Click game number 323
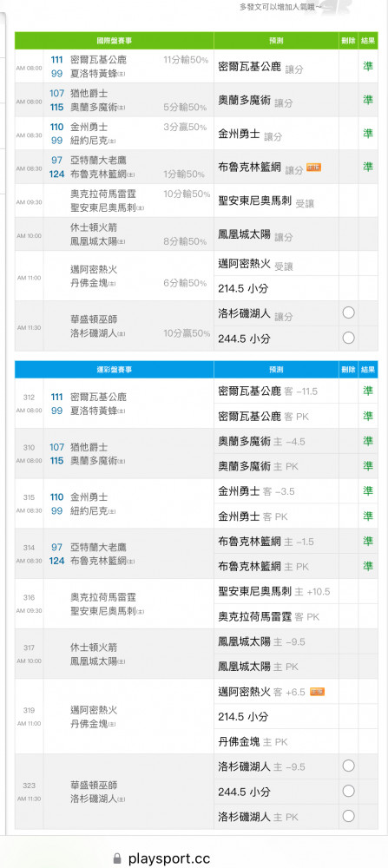 29,785
